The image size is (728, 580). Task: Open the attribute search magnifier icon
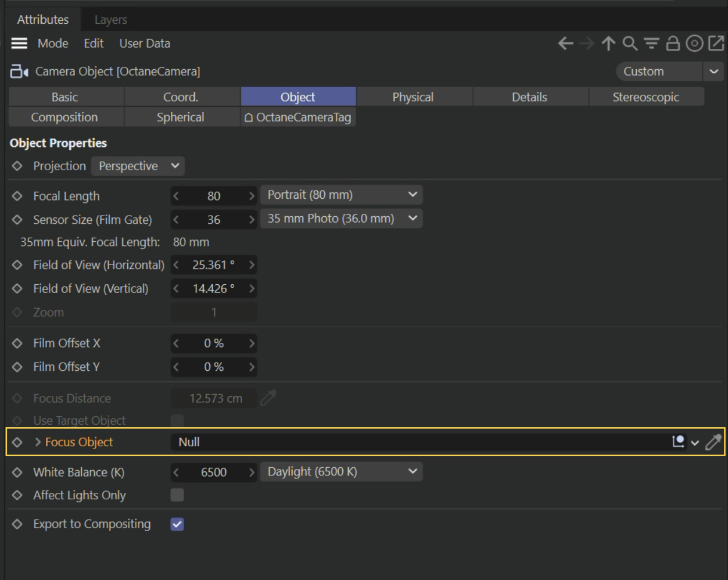[630, 44]
